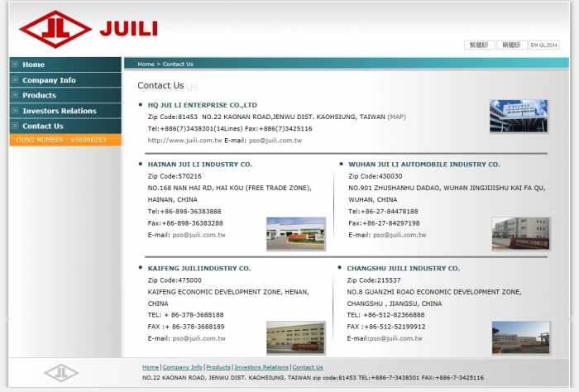Click the arrow icon beside Company Info
The width and height of the screenshot is (579, 392).
pyautogui.click(x=15, y=79)
